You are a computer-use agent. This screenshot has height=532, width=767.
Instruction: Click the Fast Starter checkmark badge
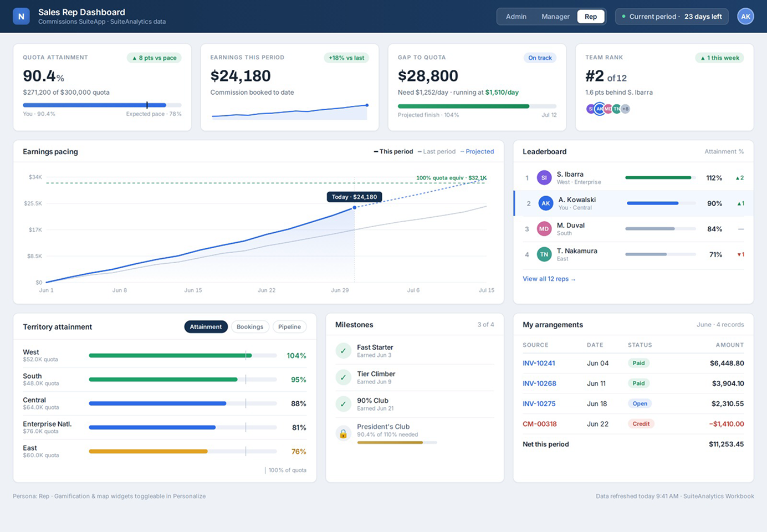(x=343, y=351)
